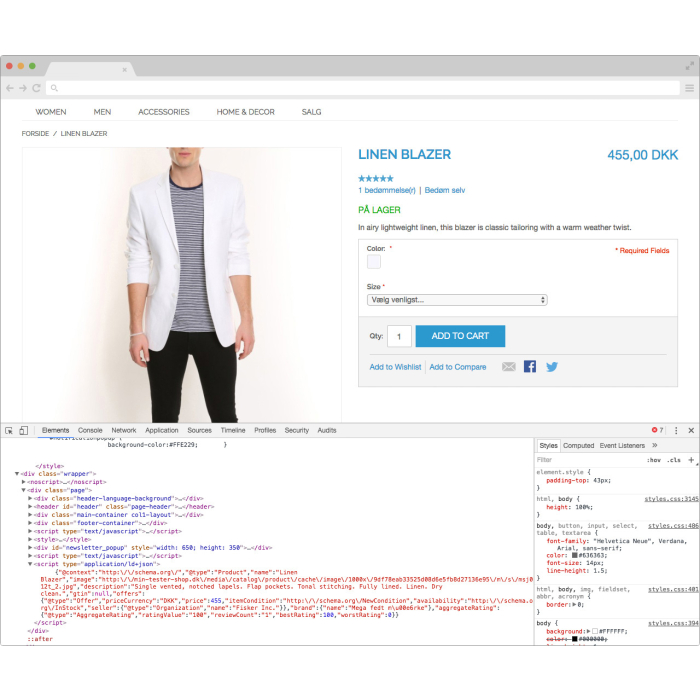Expand the newsletter_popup div
This screenshot has width=700, height=700.
pyautogui.click(x=30, y=547)
